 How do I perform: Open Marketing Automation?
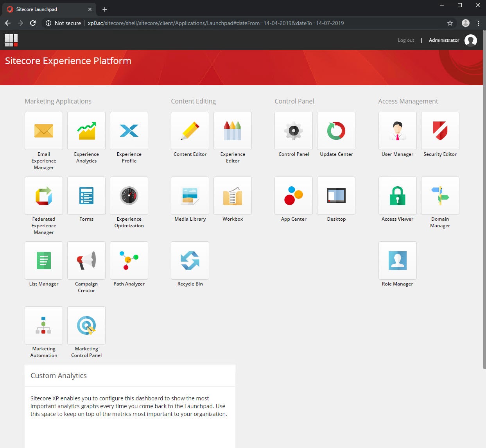click(44, 325)
